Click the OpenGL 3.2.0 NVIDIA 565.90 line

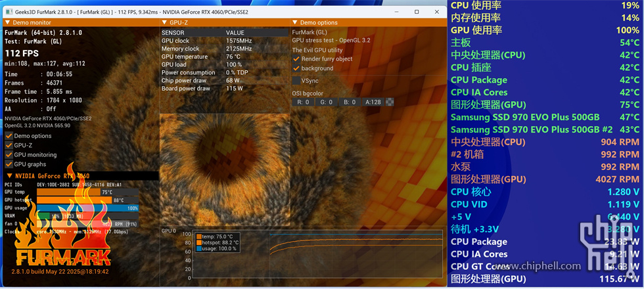[x=37, y=125]
